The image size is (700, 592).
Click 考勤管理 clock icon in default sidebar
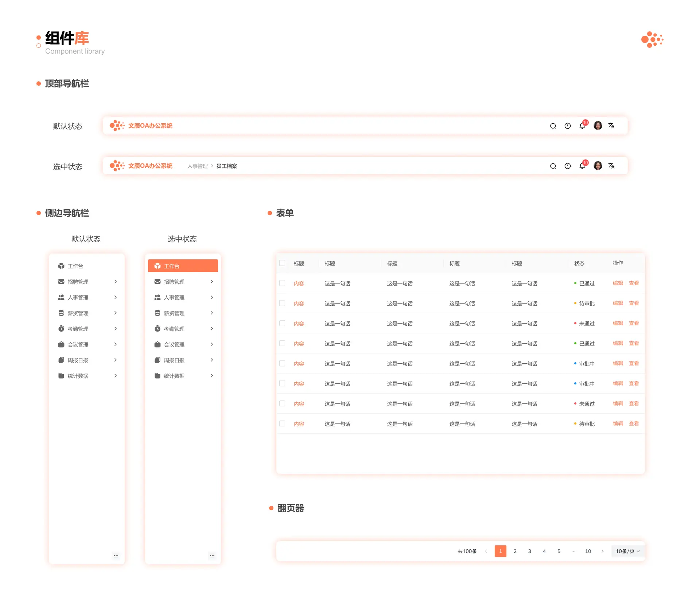(x=61, y=329)
